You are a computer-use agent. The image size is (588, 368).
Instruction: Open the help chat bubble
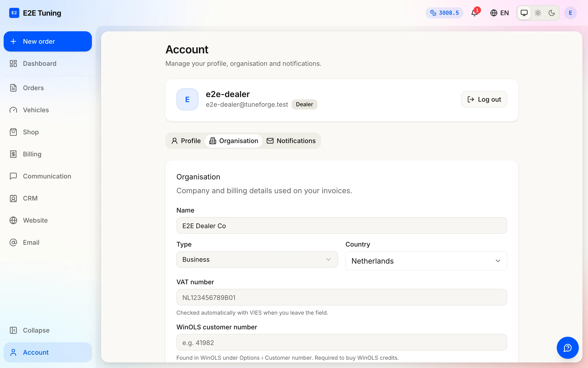point(568,348)
